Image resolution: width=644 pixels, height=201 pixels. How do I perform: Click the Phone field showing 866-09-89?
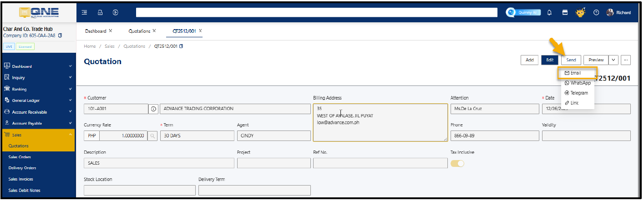pos(495,136)
